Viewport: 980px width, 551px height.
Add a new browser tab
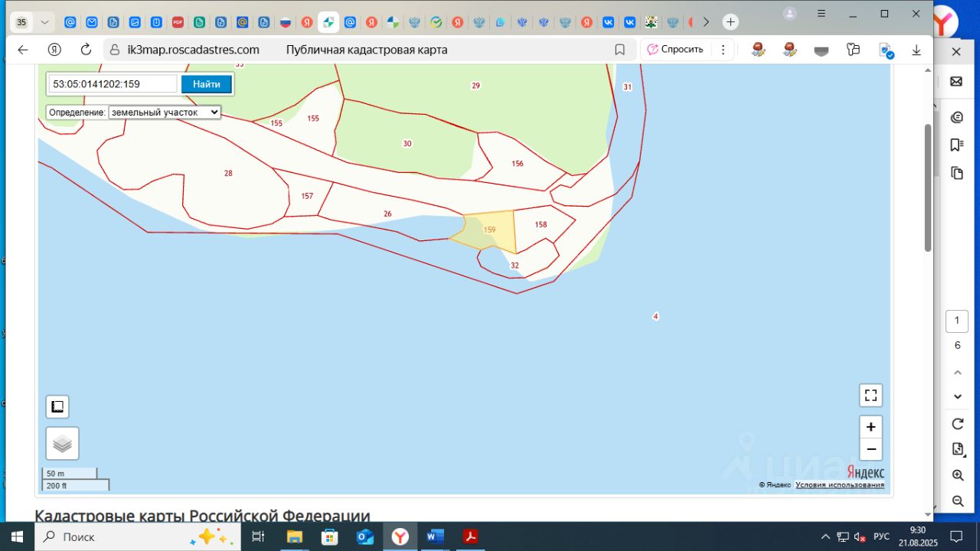click(730, 22)
